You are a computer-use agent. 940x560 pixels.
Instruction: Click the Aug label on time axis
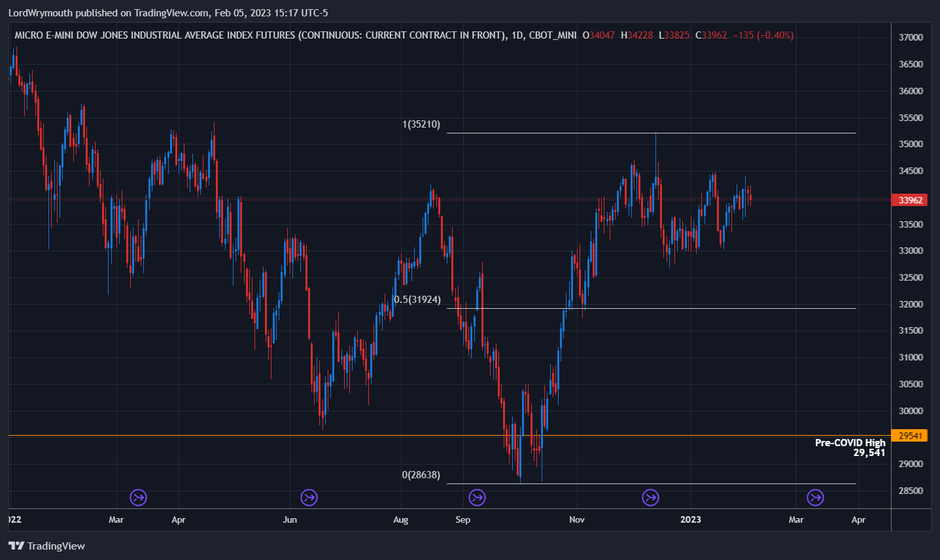(400, 519)
